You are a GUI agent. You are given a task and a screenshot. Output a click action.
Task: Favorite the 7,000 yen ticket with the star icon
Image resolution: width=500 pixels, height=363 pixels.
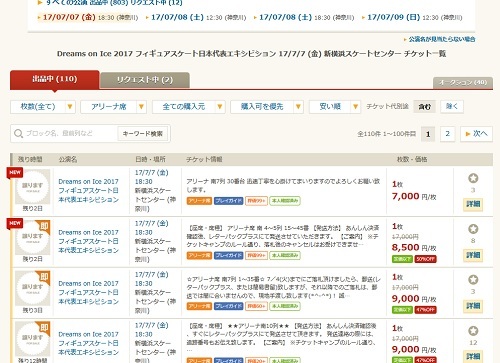coord(473,178)
